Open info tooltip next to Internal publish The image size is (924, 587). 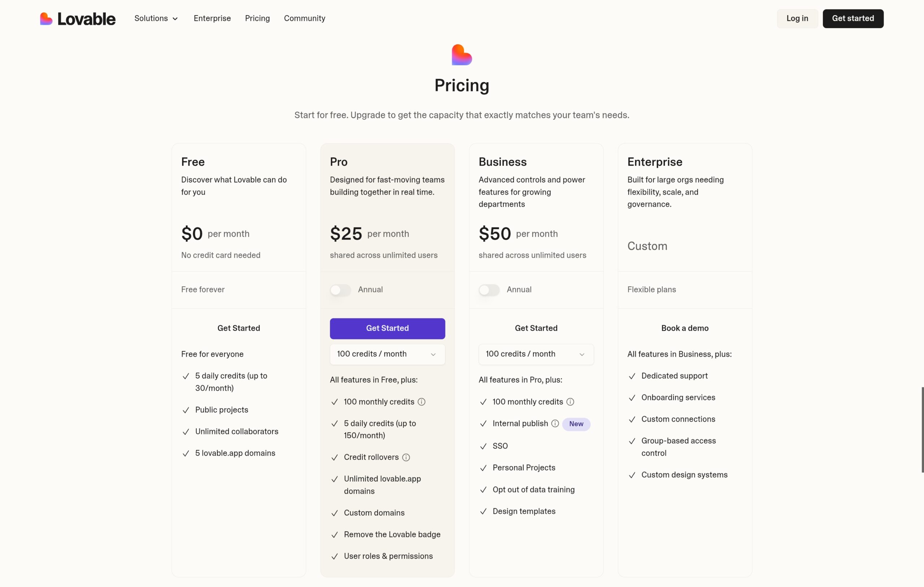[555, 424]
